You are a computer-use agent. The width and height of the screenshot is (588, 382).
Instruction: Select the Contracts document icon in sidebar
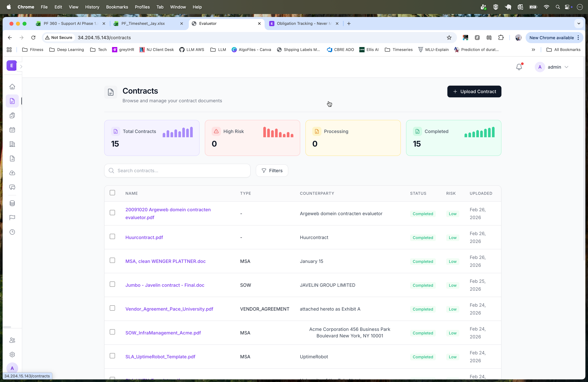12,101
